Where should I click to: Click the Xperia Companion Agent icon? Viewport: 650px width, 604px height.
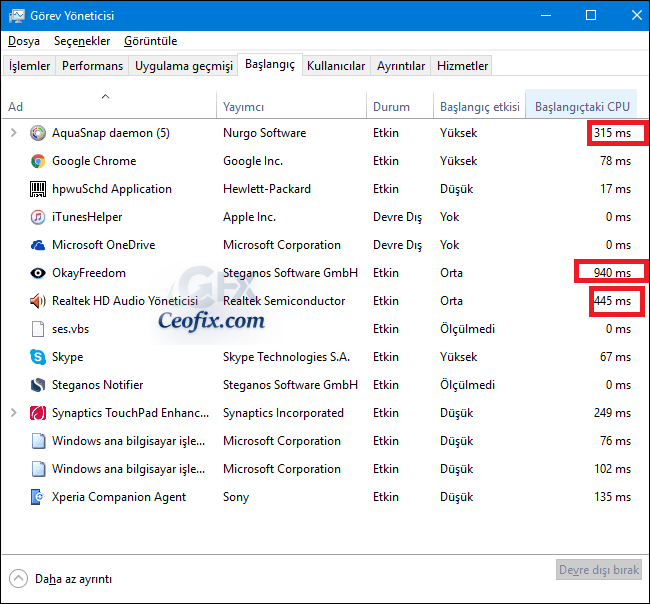[38, 497]
